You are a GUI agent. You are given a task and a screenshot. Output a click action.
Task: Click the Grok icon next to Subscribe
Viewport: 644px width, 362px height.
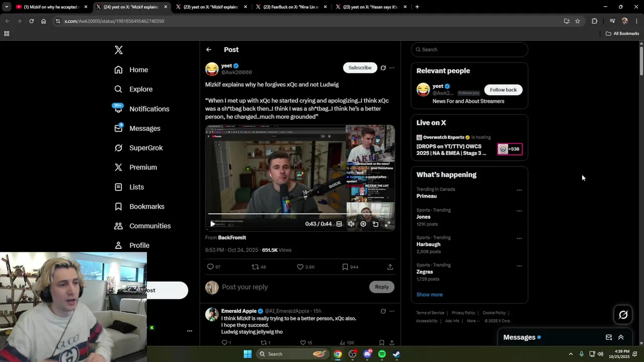(x=383, y=68)
